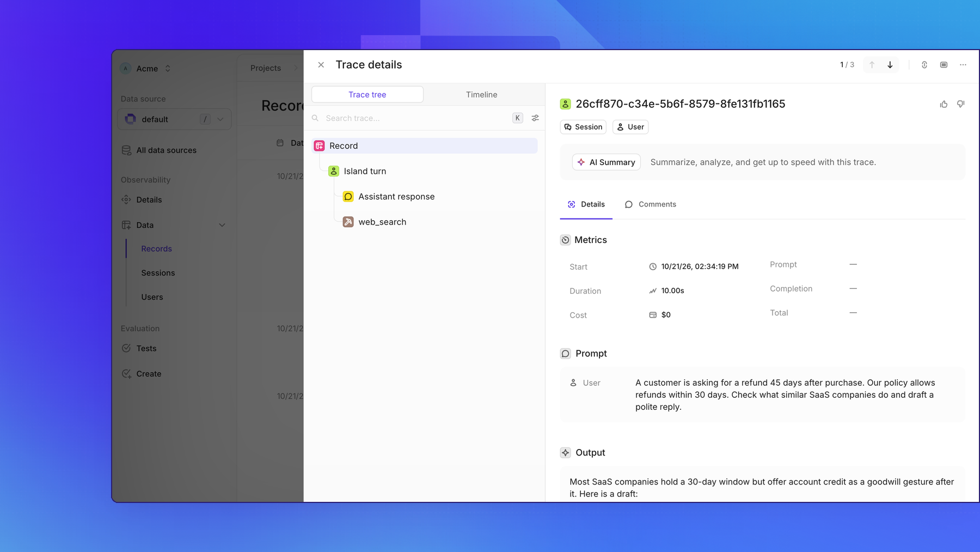Click the $0 cost value
This screenshot has height=552, width=980.
(666, 315)
